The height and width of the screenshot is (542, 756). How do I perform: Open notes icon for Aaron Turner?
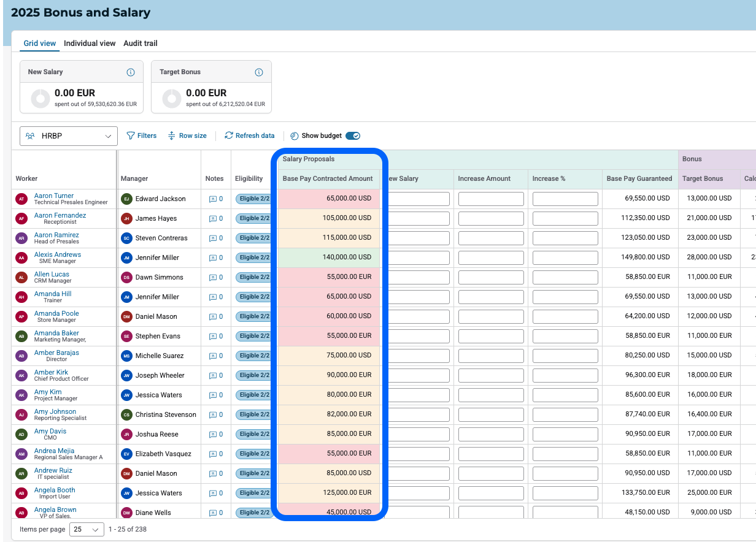click(x=213, y=199)
